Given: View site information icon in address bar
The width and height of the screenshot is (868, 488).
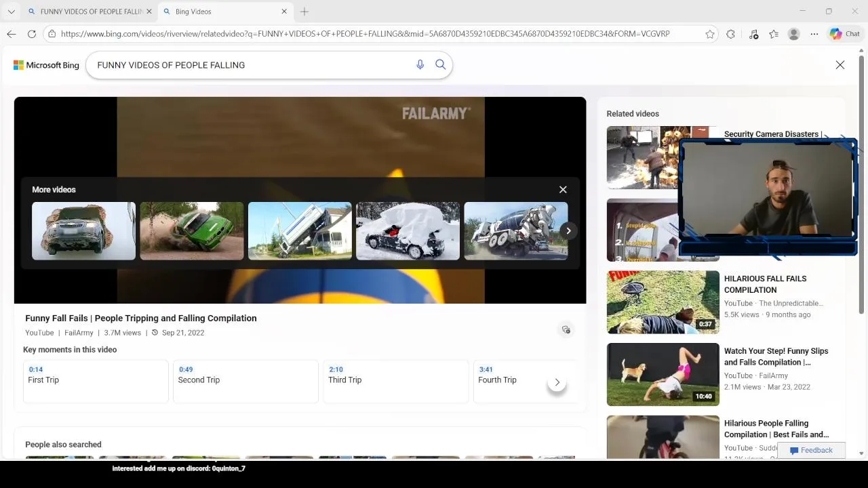Looking at the screenshot, I should pyautogui.click(x=52, y=34).
